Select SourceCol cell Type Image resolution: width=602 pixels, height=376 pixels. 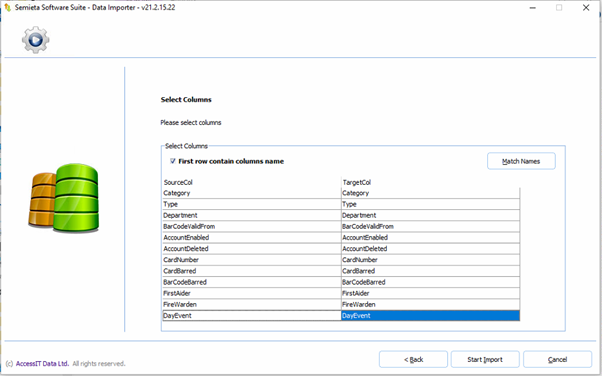252,204
